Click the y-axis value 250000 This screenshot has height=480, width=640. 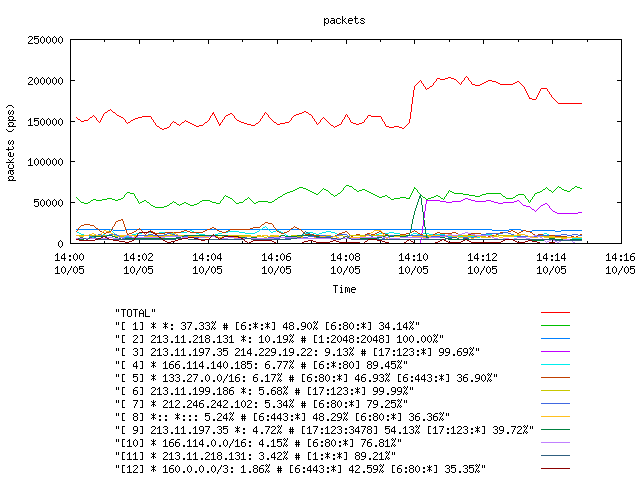45,40
